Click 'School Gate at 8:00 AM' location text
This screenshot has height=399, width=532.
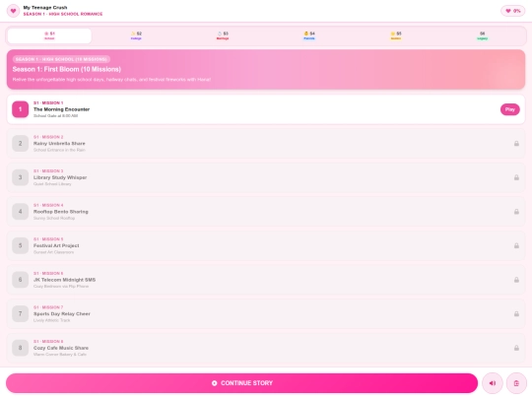click(x=55, y=115)
